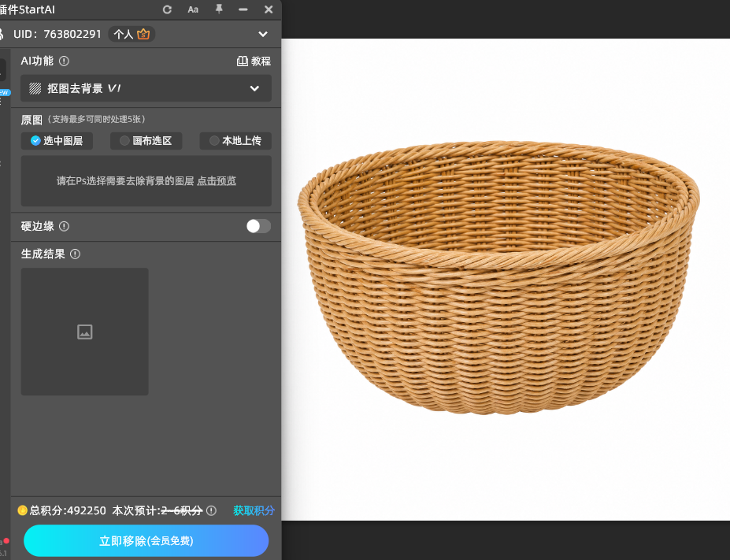Select the 本地上传 source option
The width and height of the screenshot is (730, 560).
(x=235, y=140)
